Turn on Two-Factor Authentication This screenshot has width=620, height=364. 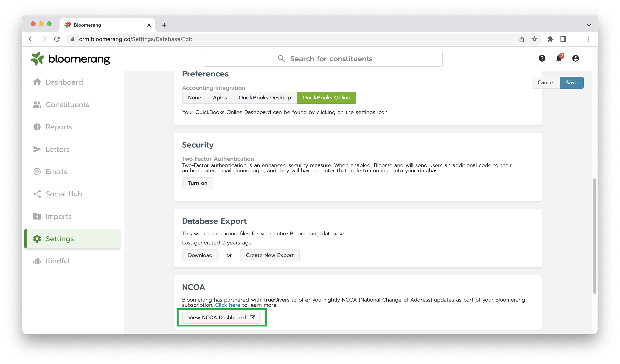pyautogui.click(x=198, y=183)
